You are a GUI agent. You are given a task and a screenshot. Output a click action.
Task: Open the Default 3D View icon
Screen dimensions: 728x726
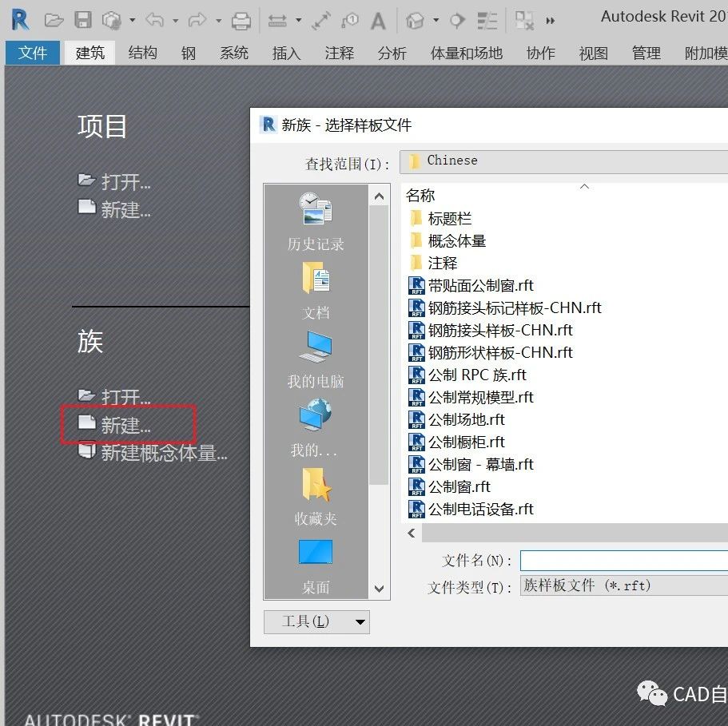[x=415, y=21]
